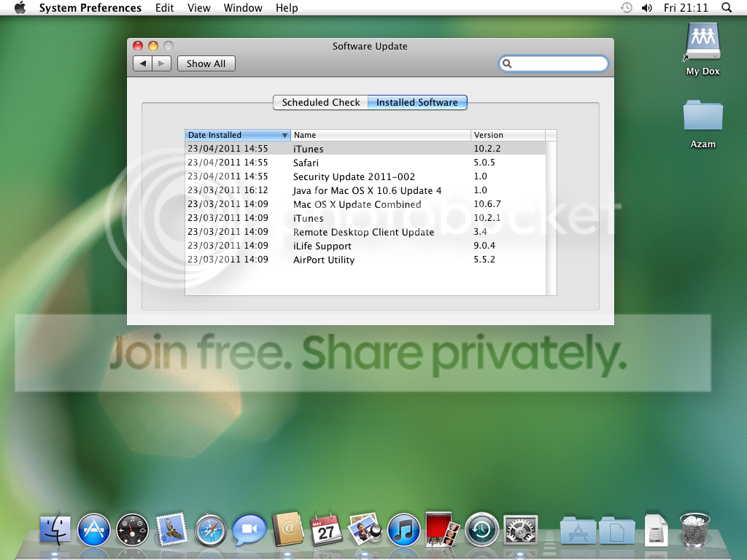The image size is (747, 560).
Task: Select the Installed Software tab
Action: [x=417, y=102]
